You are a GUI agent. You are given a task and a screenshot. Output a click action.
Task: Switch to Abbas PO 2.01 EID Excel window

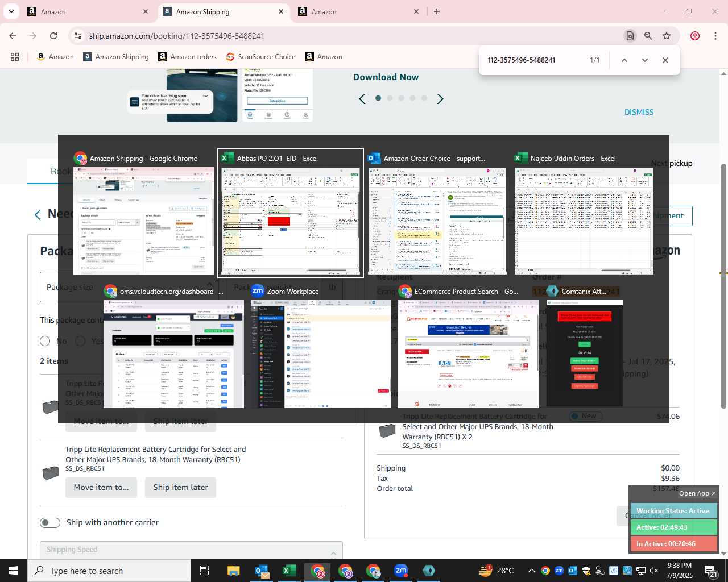(291, 214)
